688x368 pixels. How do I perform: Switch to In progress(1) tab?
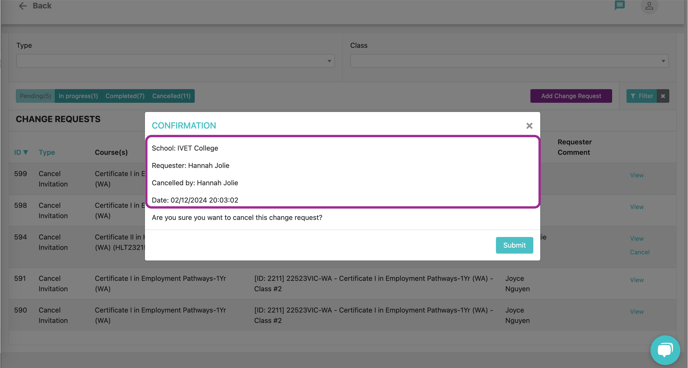(78, 96)
